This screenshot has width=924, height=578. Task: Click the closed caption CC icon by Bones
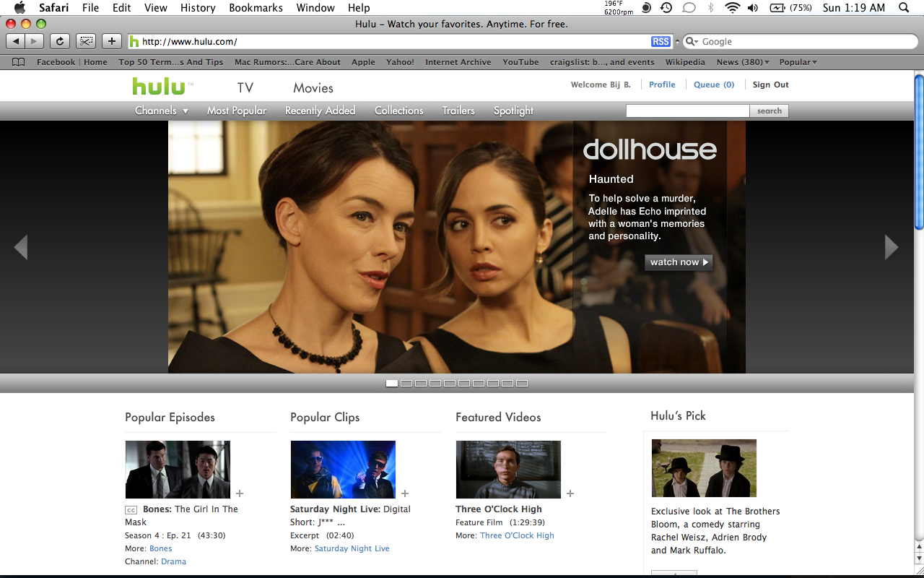131,510
